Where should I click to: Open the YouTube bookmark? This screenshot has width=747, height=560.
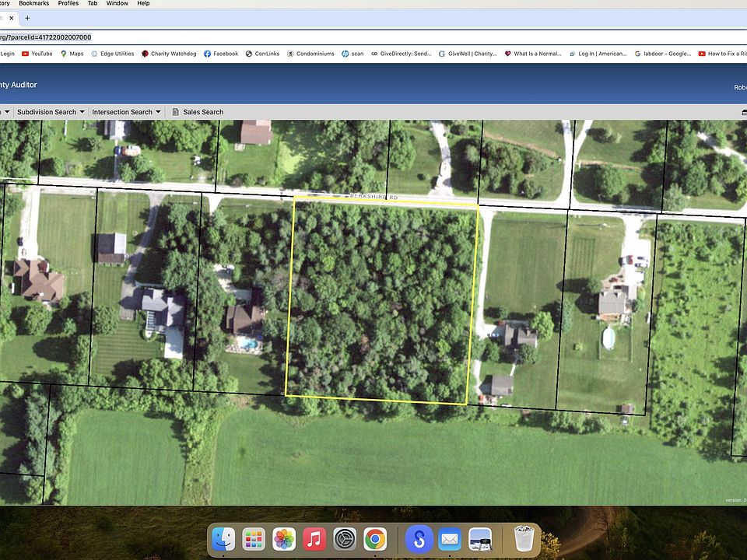[x=37, y=54]
